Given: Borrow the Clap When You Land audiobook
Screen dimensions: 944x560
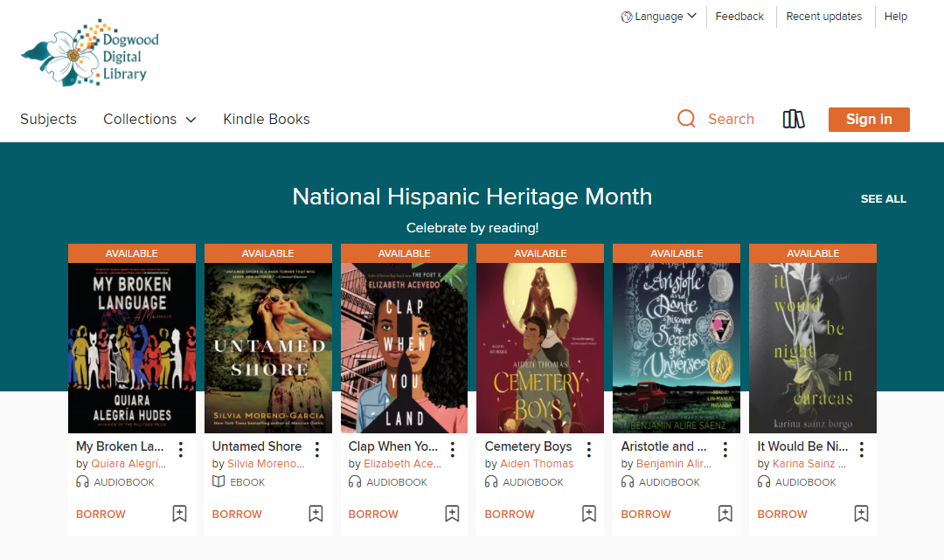Looking at the screenshot, I should pyautogui.click(x=373, y=515).
